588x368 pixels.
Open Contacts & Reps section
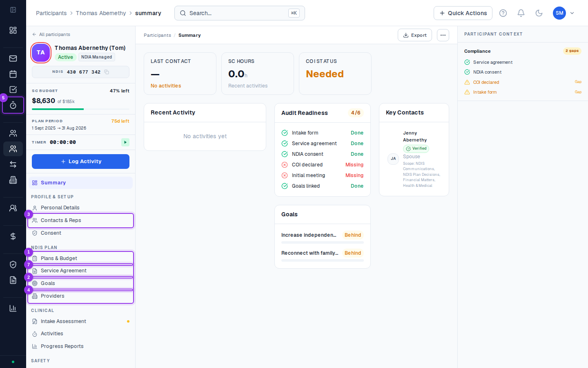[81, 220]
